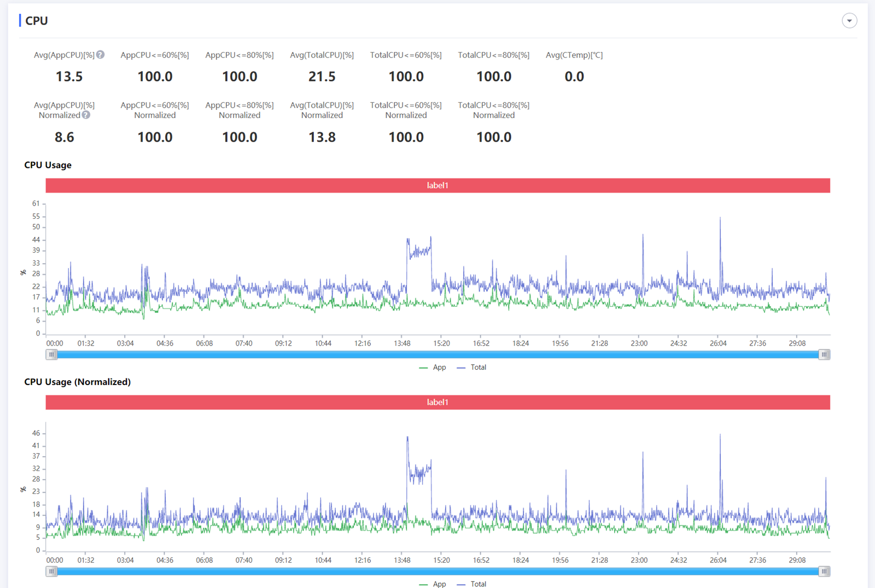This screenshot has width=875, height=588.
Task: Click right zoom handle under CPU Usage chart
Action: (x=824, y=354)
